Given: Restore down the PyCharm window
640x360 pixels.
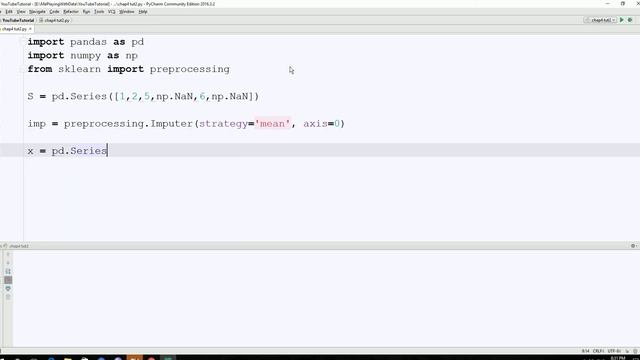Looking at the screenshot, I should 622,4.
